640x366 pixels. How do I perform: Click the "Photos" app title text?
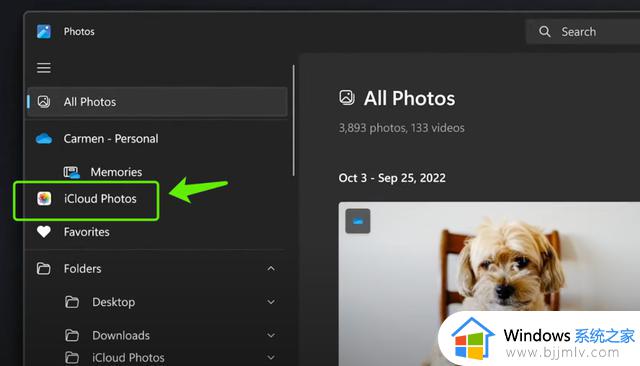tap(79, 31)
